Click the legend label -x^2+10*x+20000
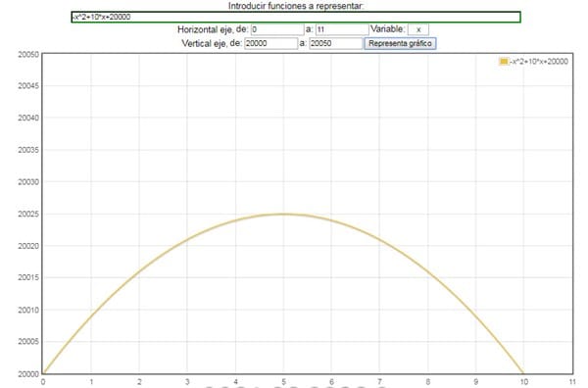This screenshot has width=588, height=388. pyautogui.click(x=538, y=62)
